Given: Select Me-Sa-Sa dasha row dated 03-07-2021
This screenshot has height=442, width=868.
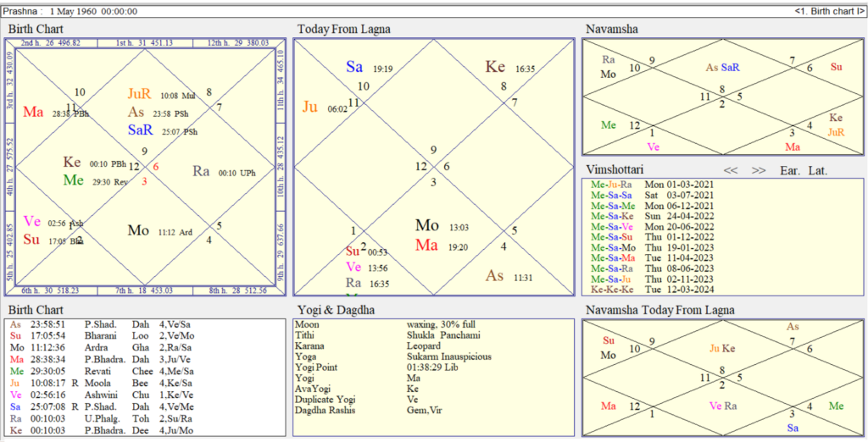Looking at the screenshot, I should tap(653, 195).
